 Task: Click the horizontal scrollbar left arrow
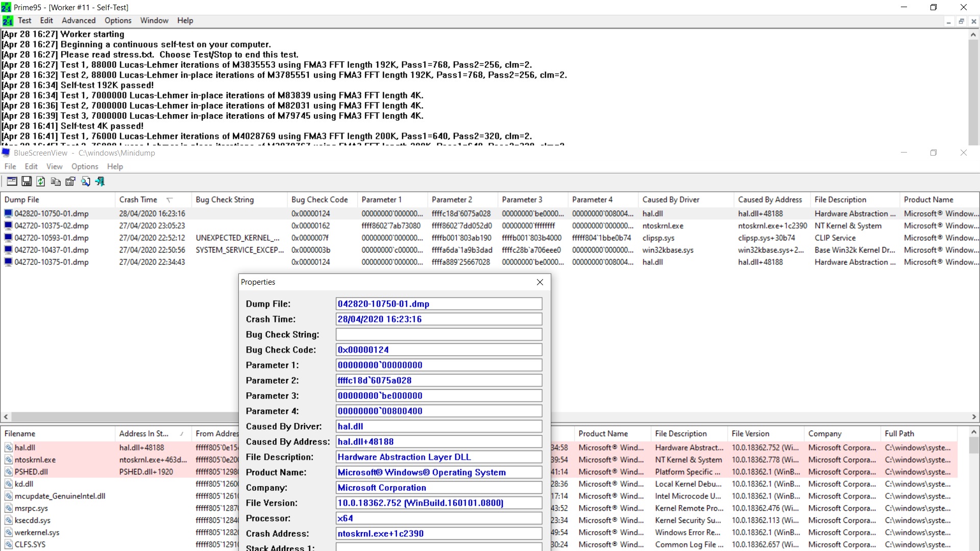click(6, 417)
